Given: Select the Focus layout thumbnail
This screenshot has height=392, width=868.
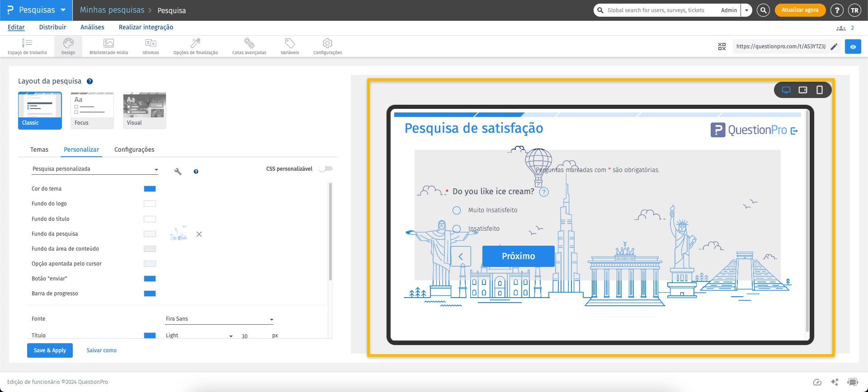Looking at the screenshot, I should click(92, 111).
